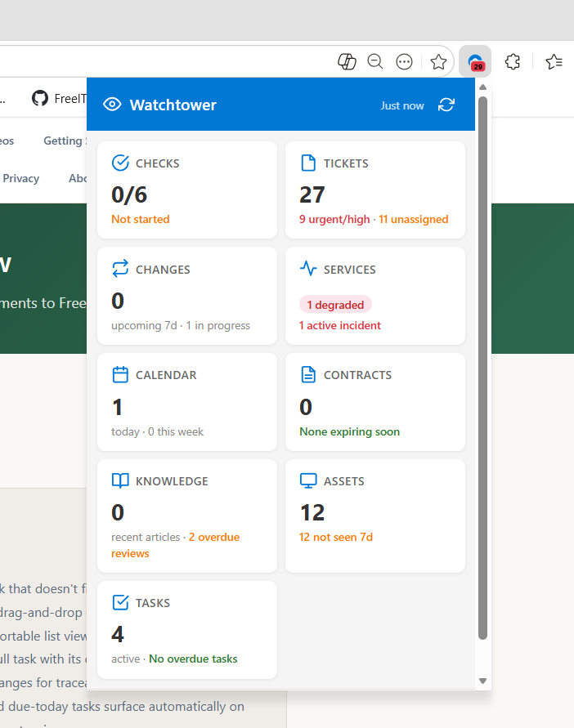Screen dimensions: 574x728
Task: Click the 'Not started' checks status
Action: pos(141,219)
